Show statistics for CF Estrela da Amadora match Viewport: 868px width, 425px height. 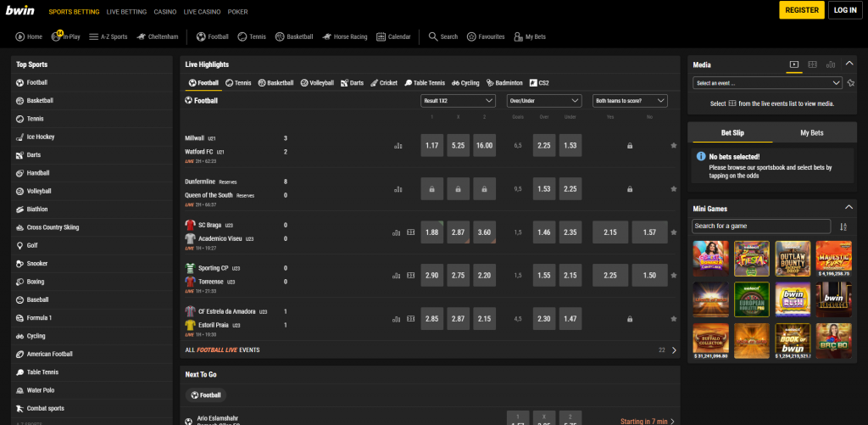(x=397, y=319)
